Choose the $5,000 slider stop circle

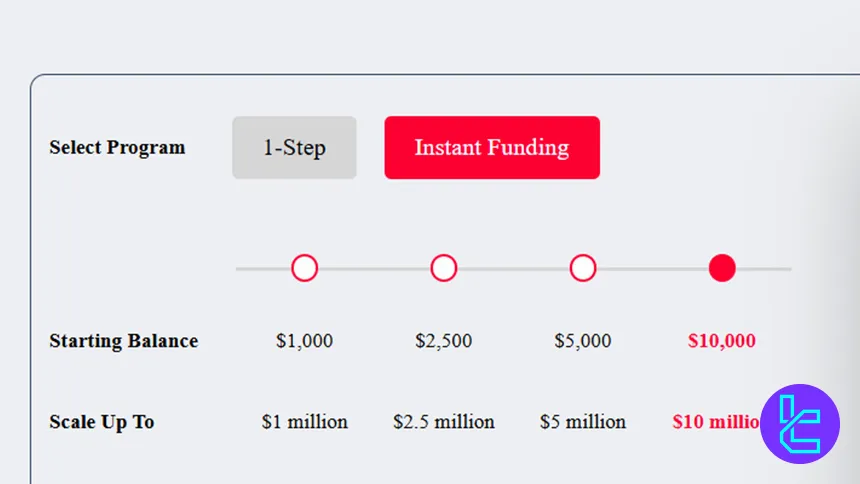pos(583,268)
